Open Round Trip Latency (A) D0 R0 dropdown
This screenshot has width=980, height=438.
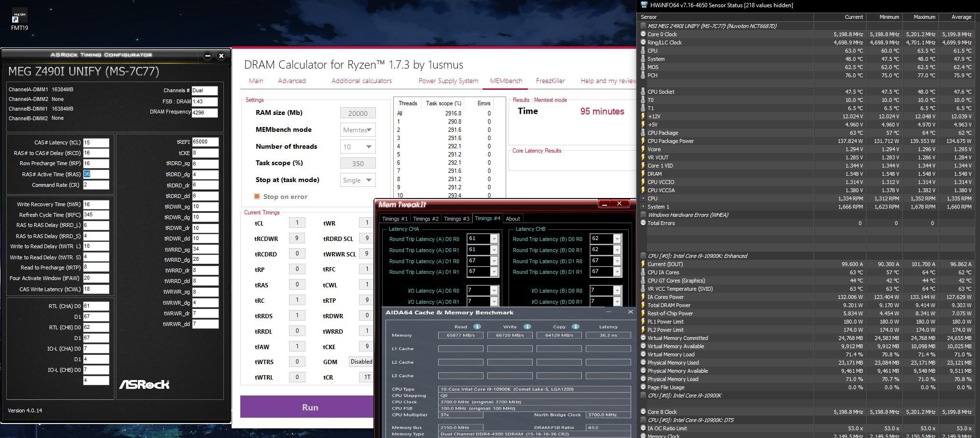coord(494,239)
